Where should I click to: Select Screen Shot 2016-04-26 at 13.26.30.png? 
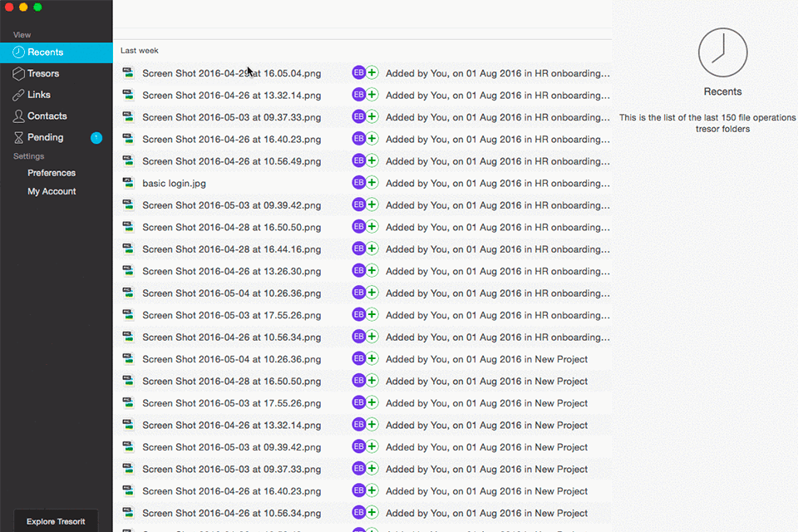232,271
